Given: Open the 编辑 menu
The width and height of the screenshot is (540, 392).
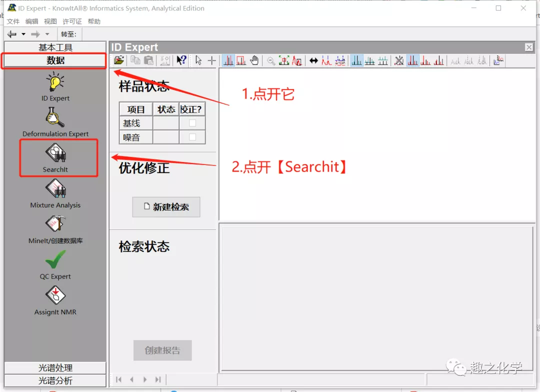Looking at the screenshot, I should click(x=31, y=21).
